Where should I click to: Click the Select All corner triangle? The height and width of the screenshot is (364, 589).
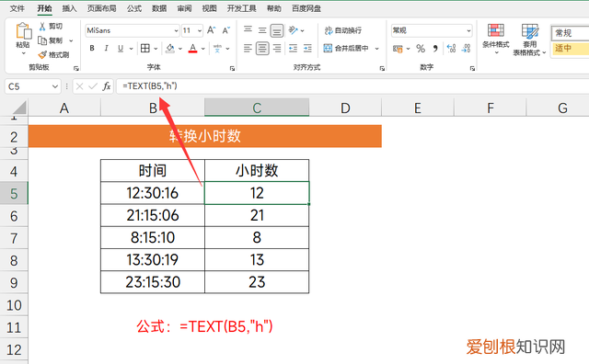(18, 108)
